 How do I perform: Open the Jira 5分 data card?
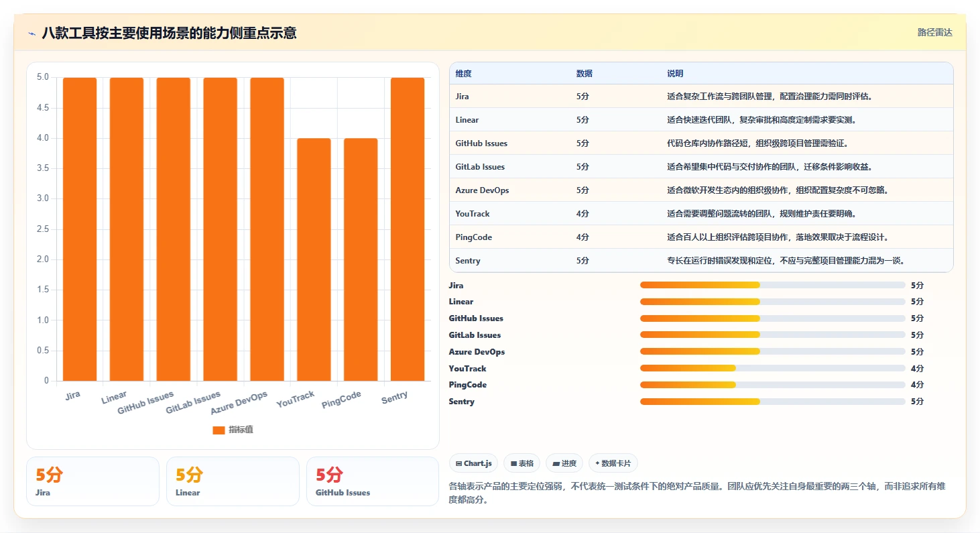coord(93,481)
